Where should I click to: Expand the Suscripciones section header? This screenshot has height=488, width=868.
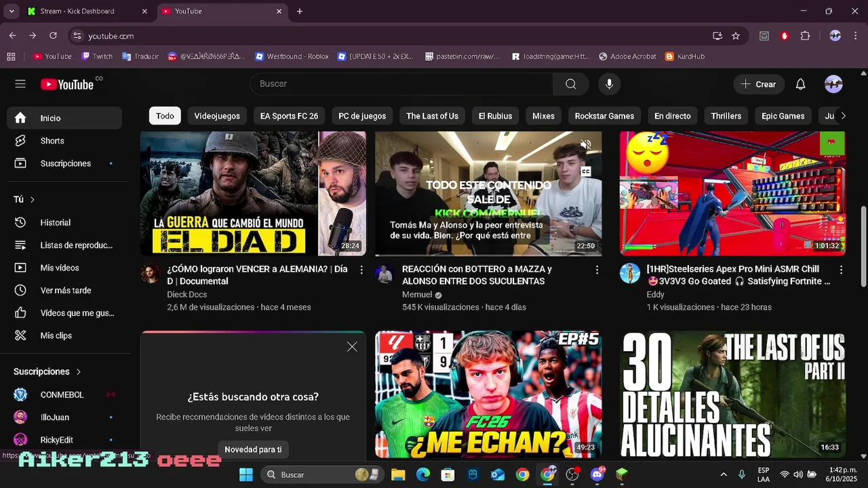tap(47, 371)
